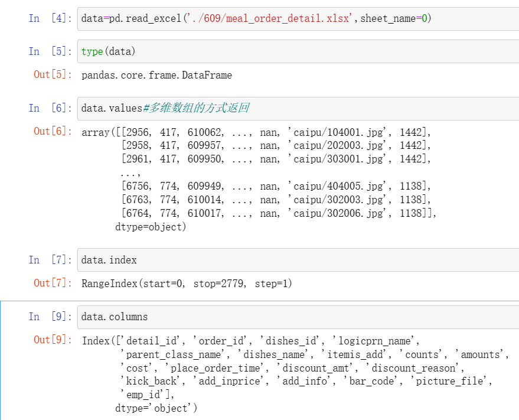519x420 pixels.
Task: Click the 'counts' column name
Action: 422,354
